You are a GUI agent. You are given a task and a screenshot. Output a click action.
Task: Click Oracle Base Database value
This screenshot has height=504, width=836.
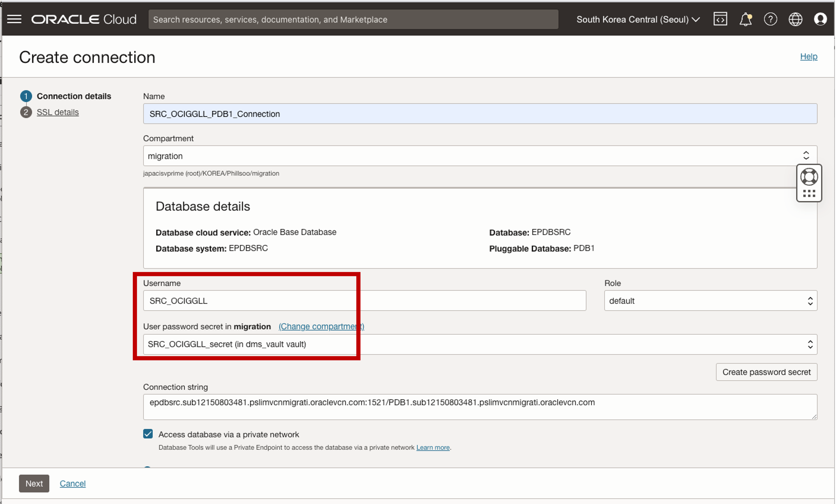295,232
